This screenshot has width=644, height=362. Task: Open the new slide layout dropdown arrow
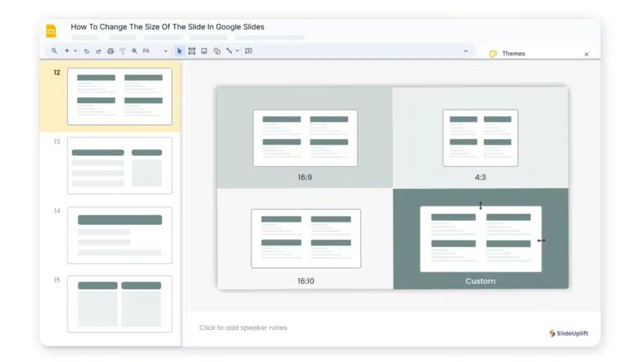click(75, 51)
